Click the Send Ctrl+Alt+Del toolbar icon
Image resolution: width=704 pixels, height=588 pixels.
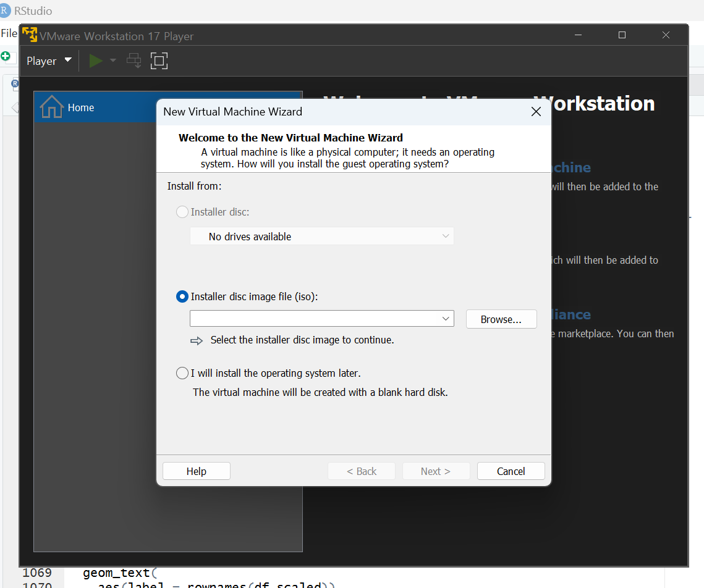[x=134, y=61]
